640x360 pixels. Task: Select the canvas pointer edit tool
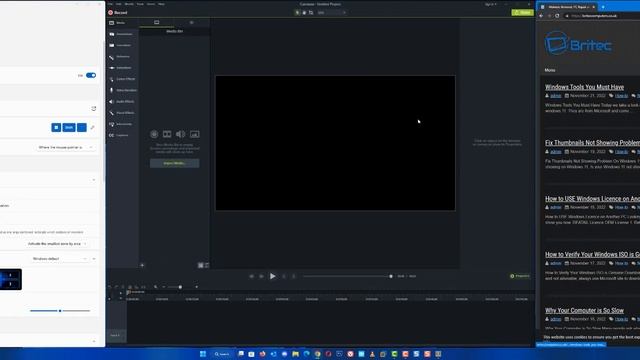click(297, 13)
